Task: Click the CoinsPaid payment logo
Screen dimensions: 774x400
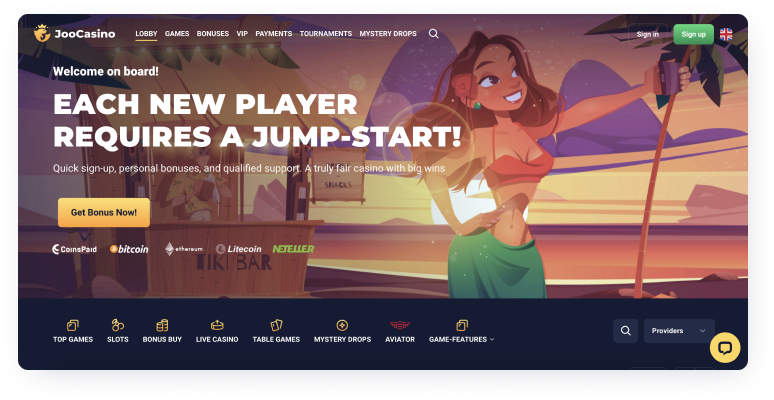Action: (75, 249)
